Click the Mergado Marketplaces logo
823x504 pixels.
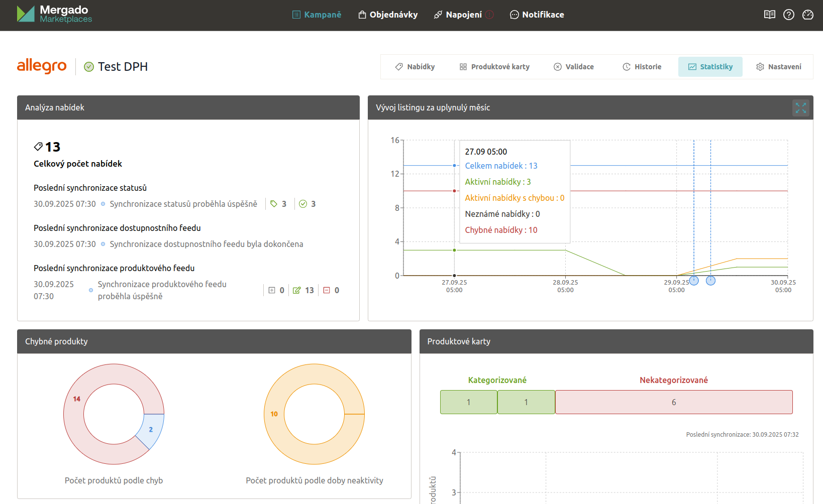click(x=54, y=14)
